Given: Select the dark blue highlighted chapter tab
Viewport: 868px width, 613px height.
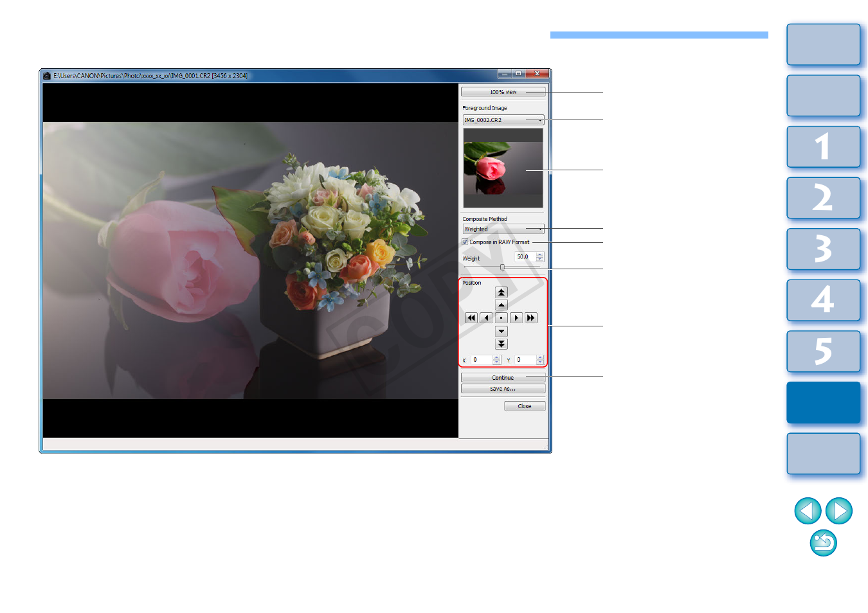Looking at the screenshot, I should click(823, 403).
